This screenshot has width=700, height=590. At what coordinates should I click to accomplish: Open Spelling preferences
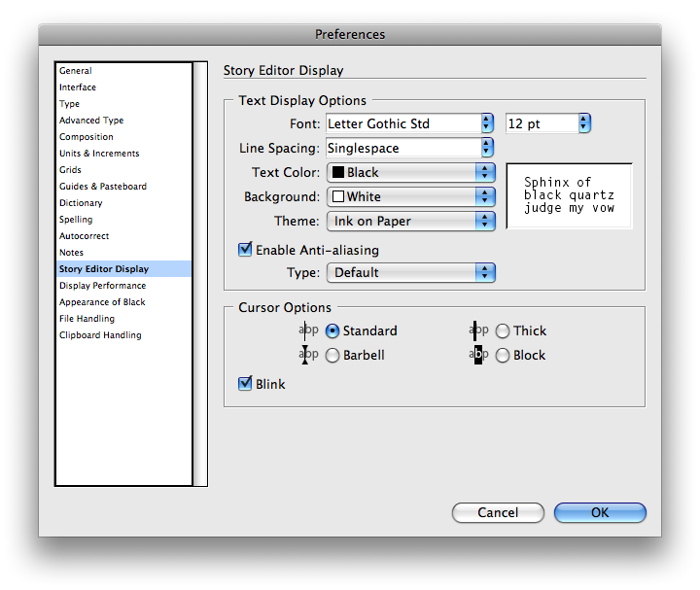click(123, 219)
